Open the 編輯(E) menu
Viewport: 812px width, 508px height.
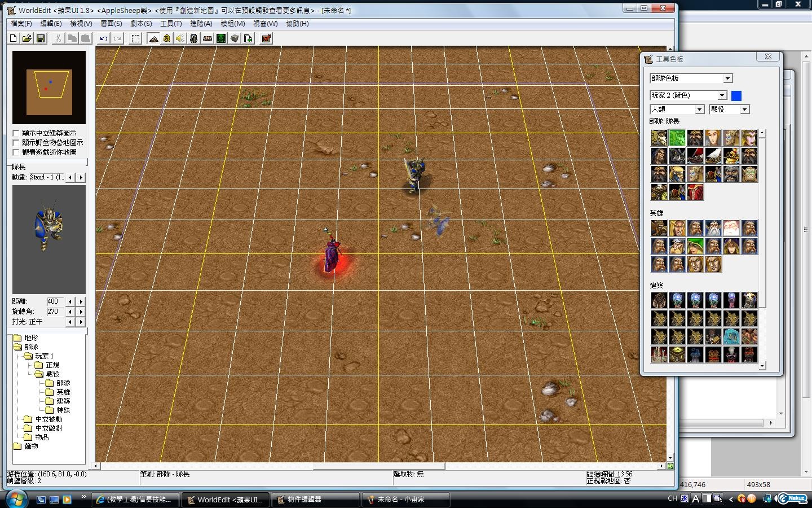(51, 24)
